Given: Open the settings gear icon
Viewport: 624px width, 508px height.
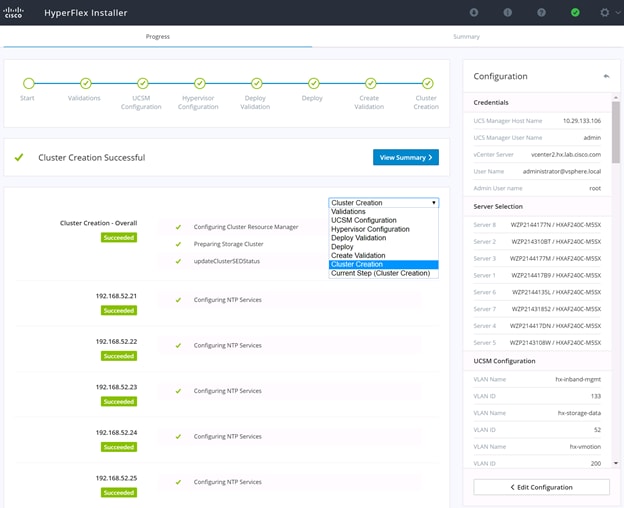Looking at the screenshot, I should (604, 12).
